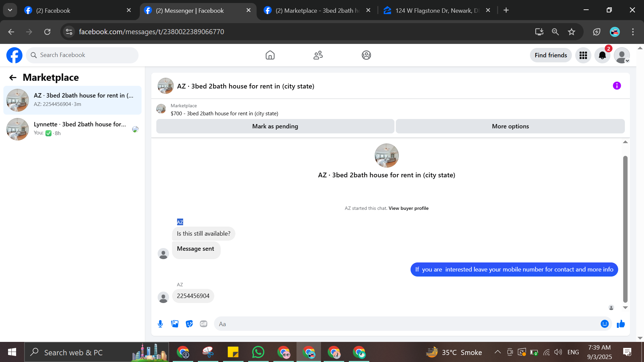The width and height of the screenshot is (644, 362).
Task: Click the listing thumbnail in chat header
Action: (x=166, y=86)
